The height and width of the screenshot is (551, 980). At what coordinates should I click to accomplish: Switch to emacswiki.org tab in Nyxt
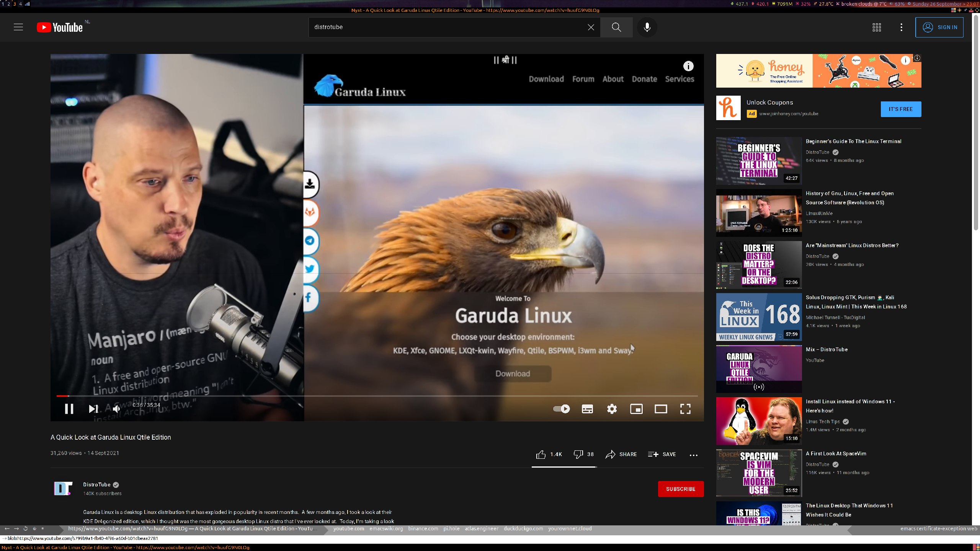tap(386, 528)
